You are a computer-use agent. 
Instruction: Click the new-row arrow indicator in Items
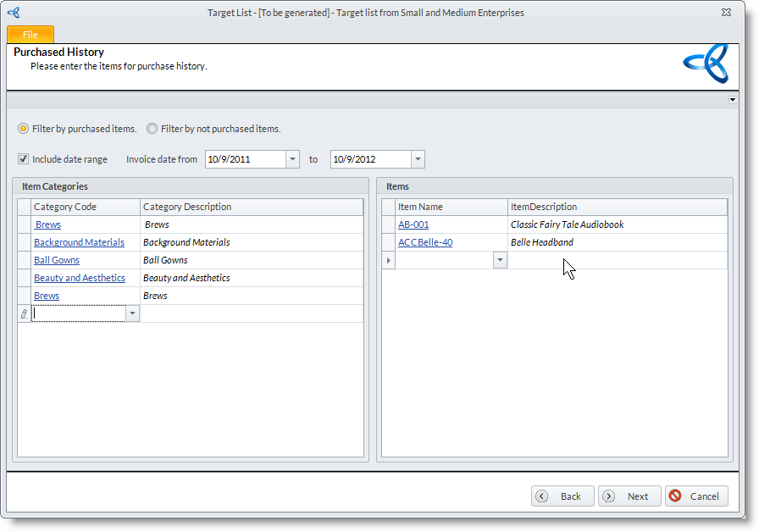(389, 260)
